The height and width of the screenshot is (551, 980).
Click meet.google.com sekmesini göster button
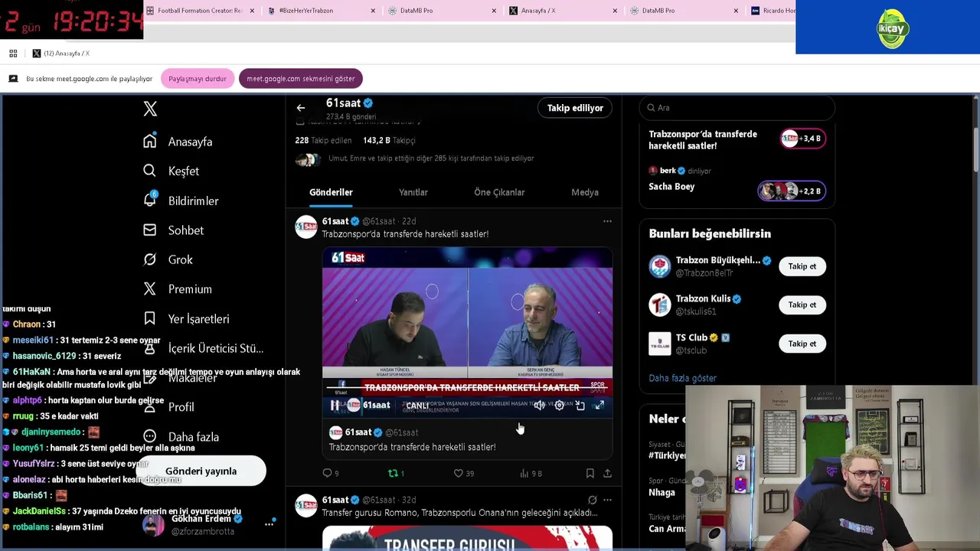click(300, 79)
